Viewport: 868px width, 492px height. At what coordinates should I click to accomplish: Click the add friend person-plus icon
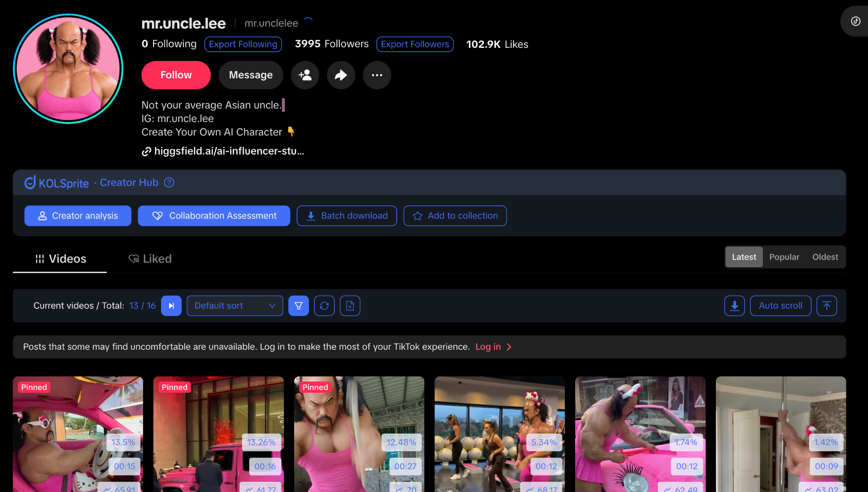(x=305, y=75)
